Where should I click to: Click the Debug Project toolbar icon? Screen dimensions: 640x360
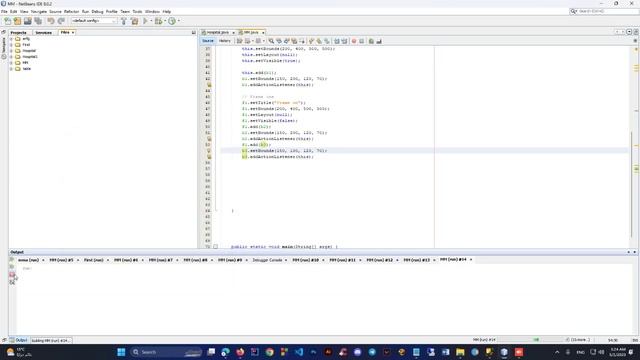[x=158, y=21]
